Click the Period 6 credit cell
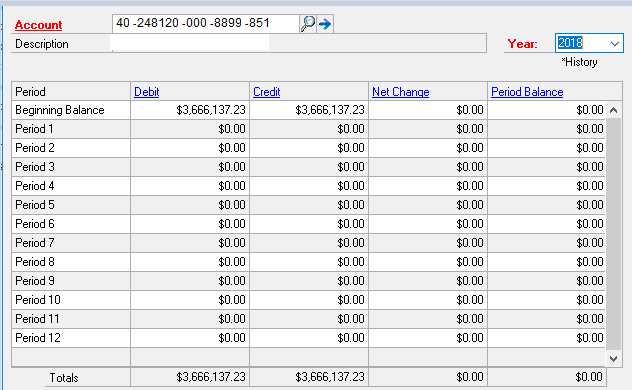 point(309,224)
